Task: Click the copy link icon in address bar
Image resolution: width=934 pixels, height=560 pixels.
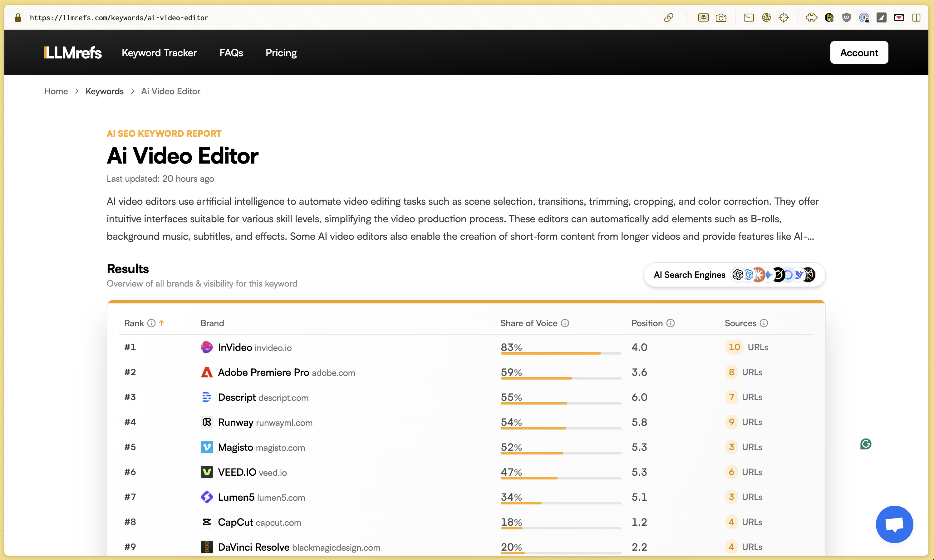Action: [669, 18]
